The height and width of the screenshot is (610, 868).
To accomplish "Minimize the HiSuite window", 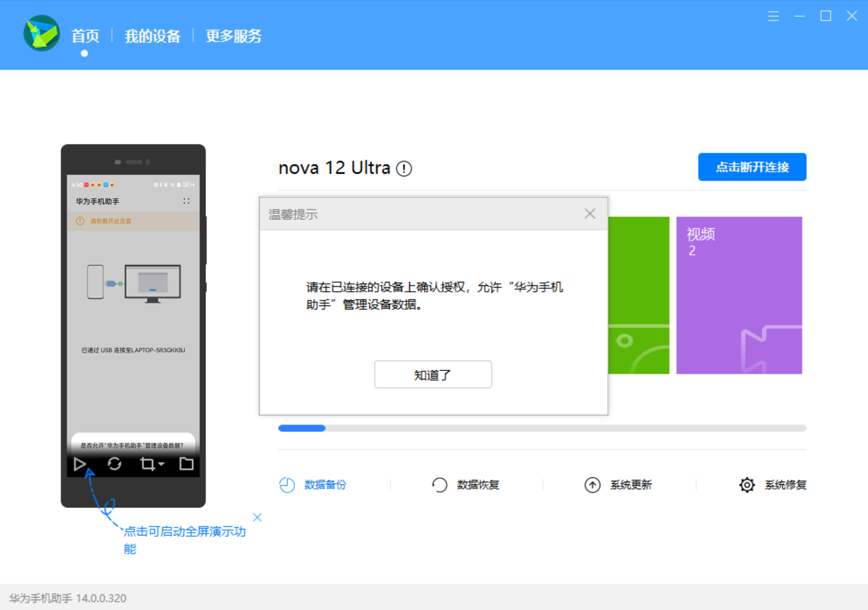I will tap(799, 16).
